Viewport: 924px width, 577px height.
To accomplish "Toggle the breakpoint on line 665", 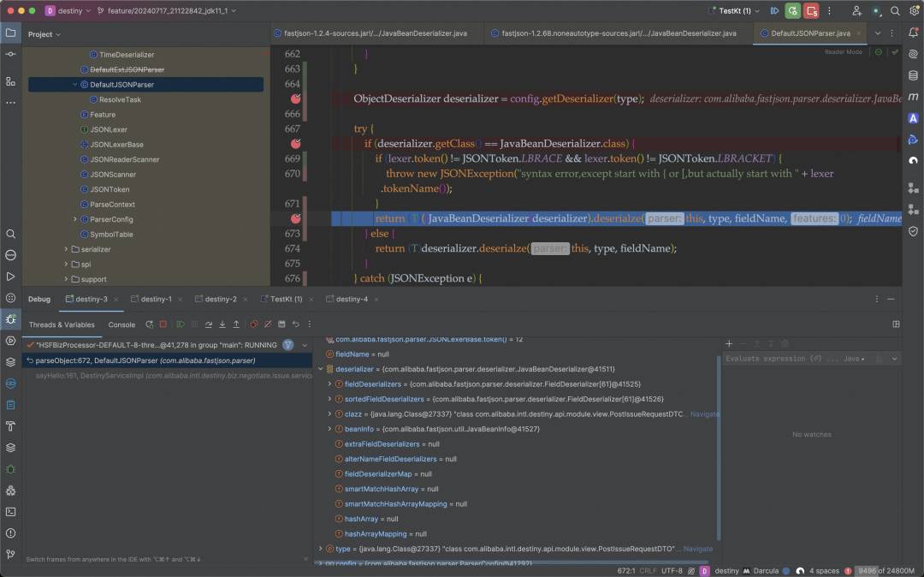I will click(x=296, y=98).
